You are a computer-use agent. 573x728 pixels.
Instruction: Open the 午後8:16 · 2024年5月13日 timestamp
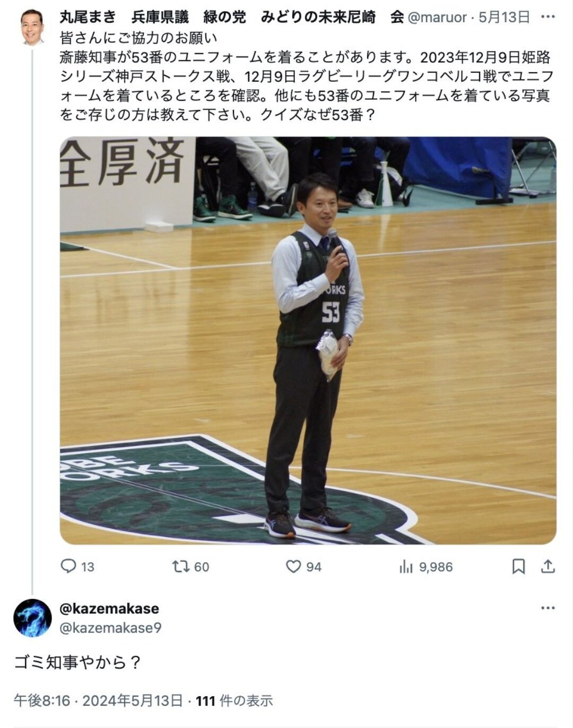(x=99, y=700)
